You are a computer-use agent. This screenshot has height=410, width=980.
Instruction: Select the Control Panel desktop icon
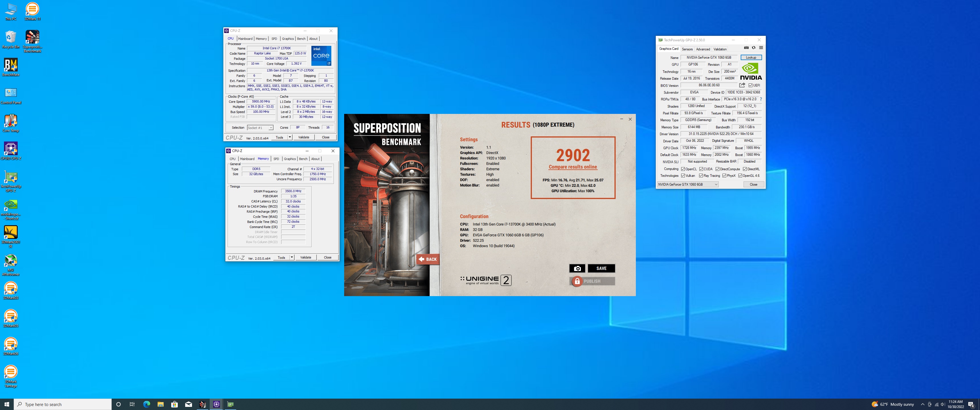(x=11, y=95)
